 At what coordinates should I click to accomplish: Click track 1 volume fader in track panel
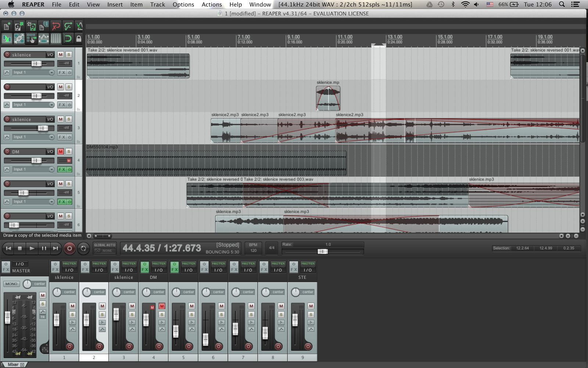[x=36, y=64]
